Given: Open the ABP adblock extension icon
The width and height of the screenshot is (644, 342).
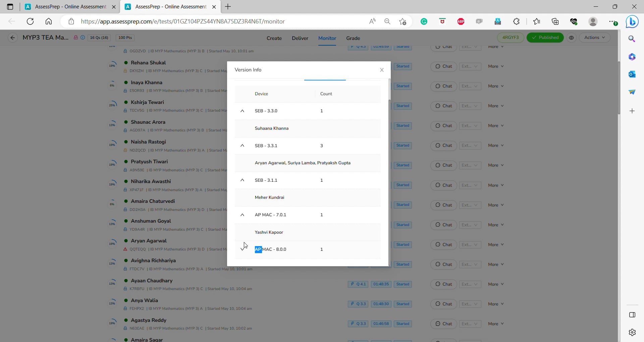Looking at the screenshot, I should tap(461, 21).
